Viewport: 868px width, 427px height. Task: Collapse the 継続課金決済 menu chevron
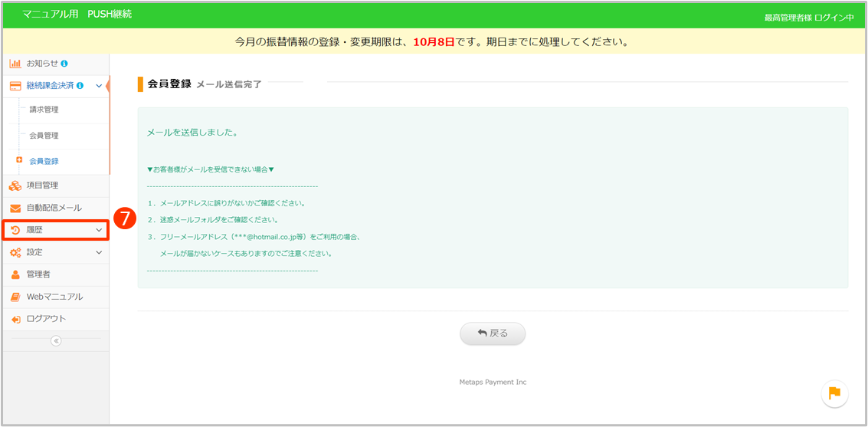point(99,86)
